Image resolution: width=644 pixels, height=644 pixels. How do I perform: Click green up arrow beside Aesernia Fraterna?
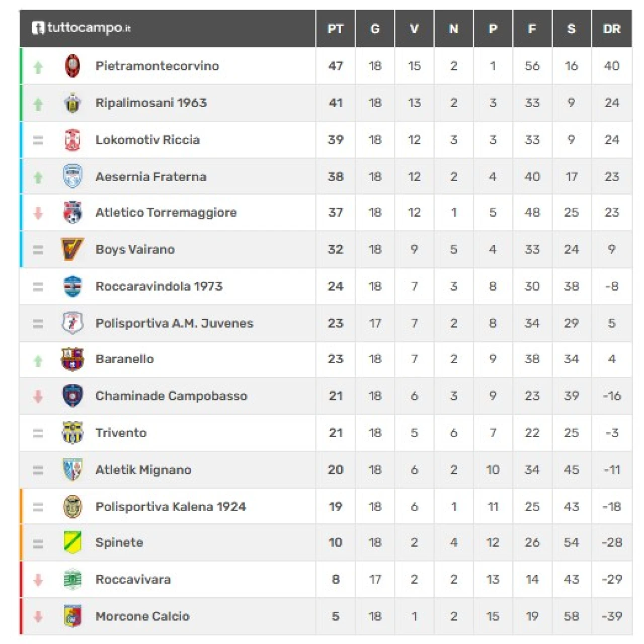(38, 177)
